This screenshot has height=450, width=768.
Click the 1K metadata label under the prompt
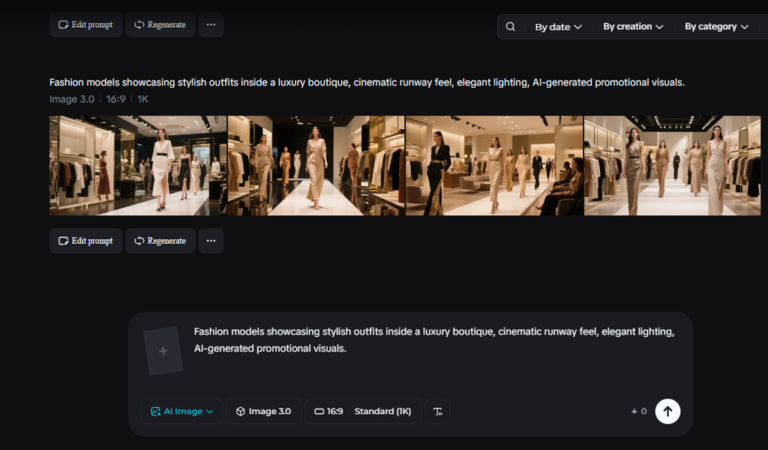tap(143, 99)
